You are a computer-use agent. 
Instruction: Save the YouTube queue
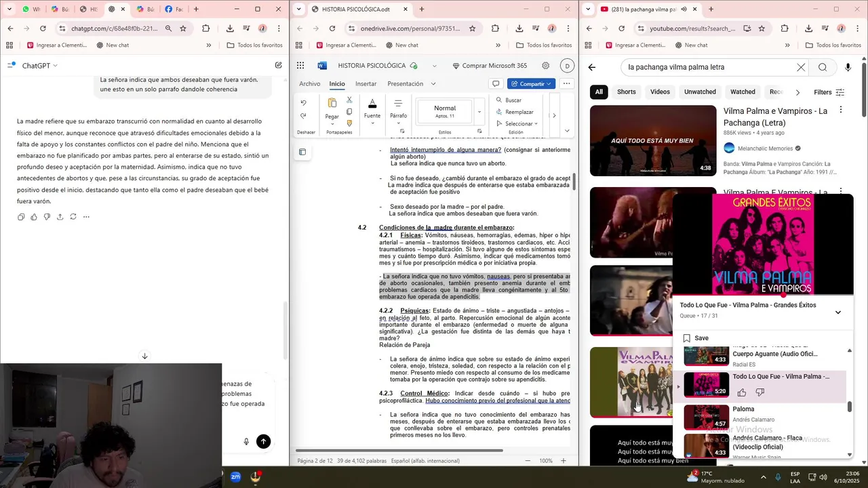tap(696, 338)
